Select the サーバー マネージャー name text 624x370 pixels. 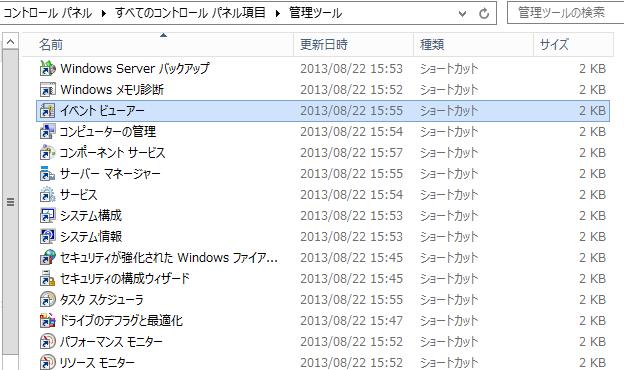[x=110, y=174]
